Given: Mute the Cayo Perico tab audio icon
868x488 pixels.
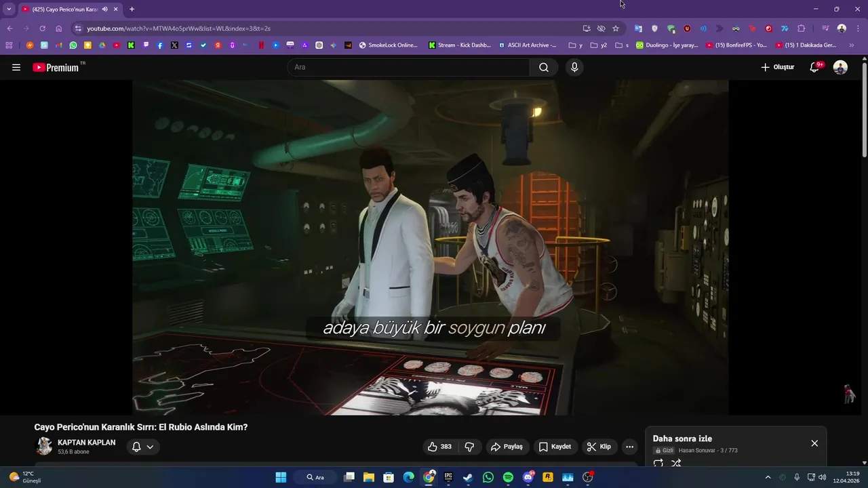Looking at the screenshot, I should coord(105,9).
